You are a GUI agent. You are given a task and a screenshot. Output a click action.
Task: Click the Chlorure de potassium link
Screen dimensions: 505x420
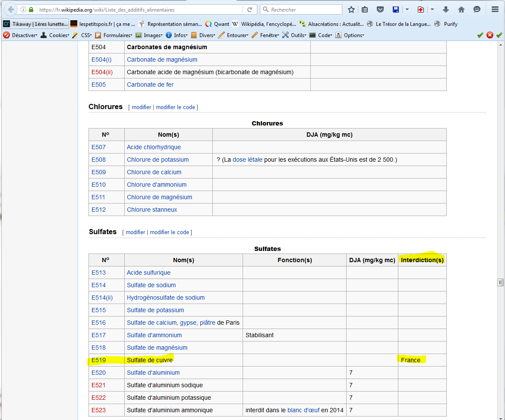click(x=158, y=160)
